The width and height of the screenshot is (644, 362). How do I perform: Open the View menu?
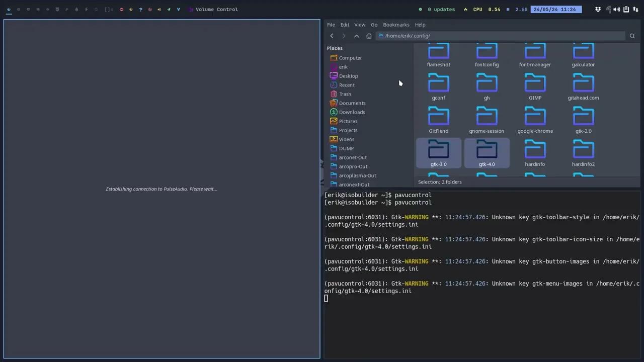pyautogui.click(x=360, y=25)
